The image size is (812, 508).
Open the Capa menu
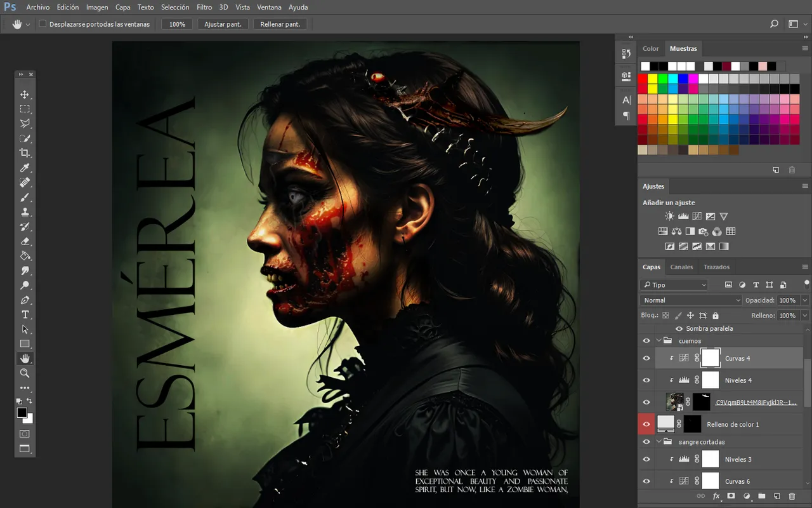click(x=123, y=8)
